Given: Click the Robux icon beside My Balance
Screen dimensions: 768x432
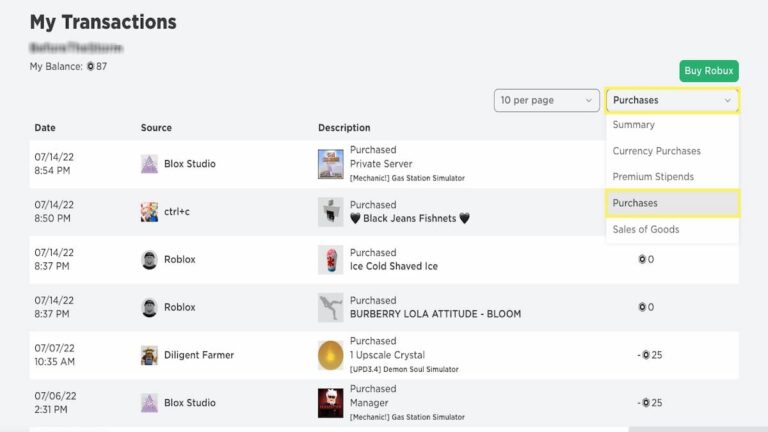Looking at the screenshot, I should (x=90, y=66).
